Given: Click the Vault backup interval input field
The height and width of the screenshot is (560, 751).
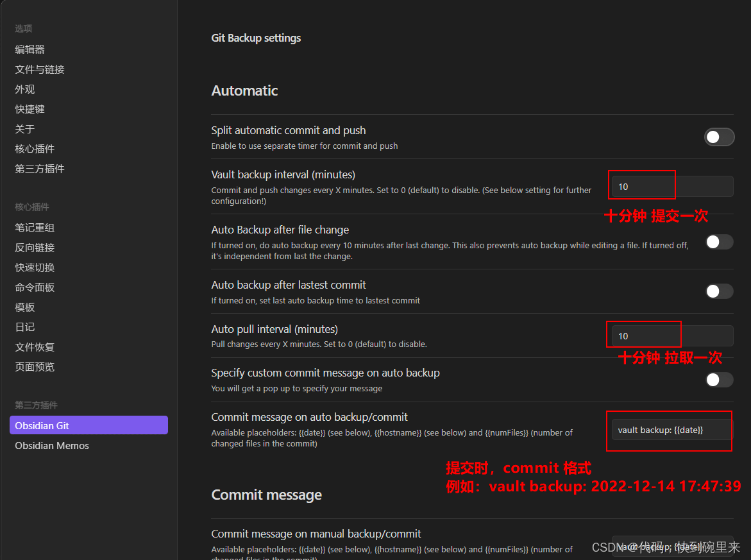Looking at the screenshot, I should [671, 187].
